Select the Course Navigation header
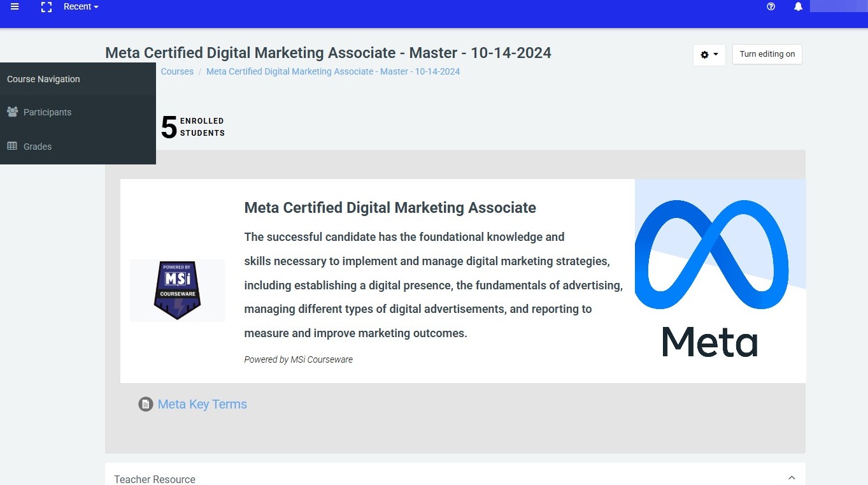Viewport: 868px width, 485px height. click(78, 79)
